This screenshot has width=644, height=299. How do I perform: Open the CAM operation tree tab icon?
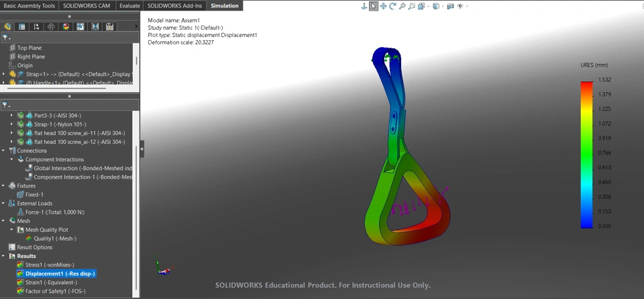(x=95, y=26)
